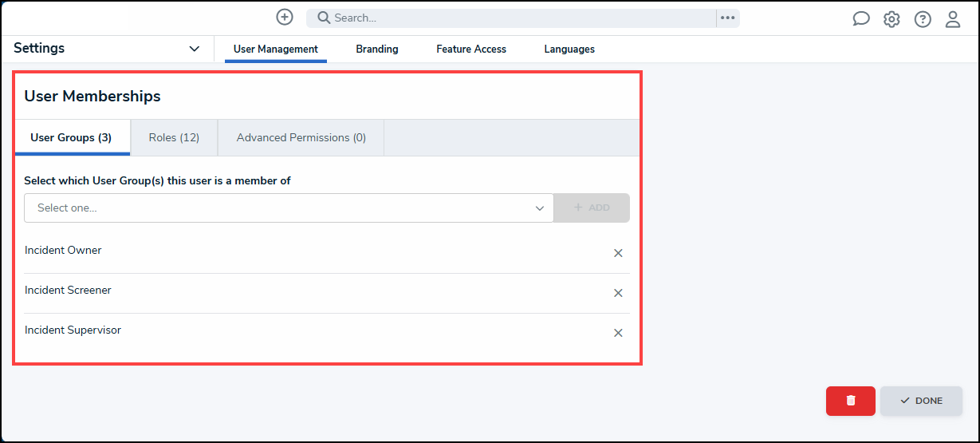
Task: Click the Add button
Action: (592, 208)
